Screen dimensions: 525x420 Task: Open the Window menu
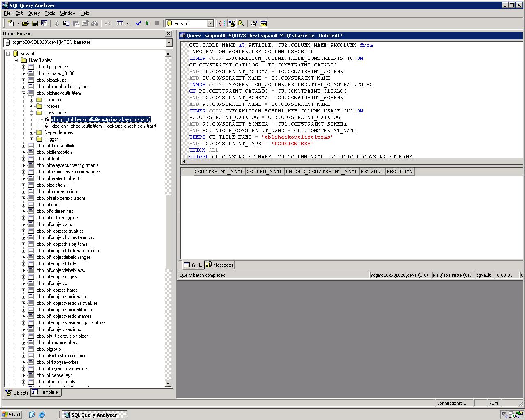tap(68, 13)
